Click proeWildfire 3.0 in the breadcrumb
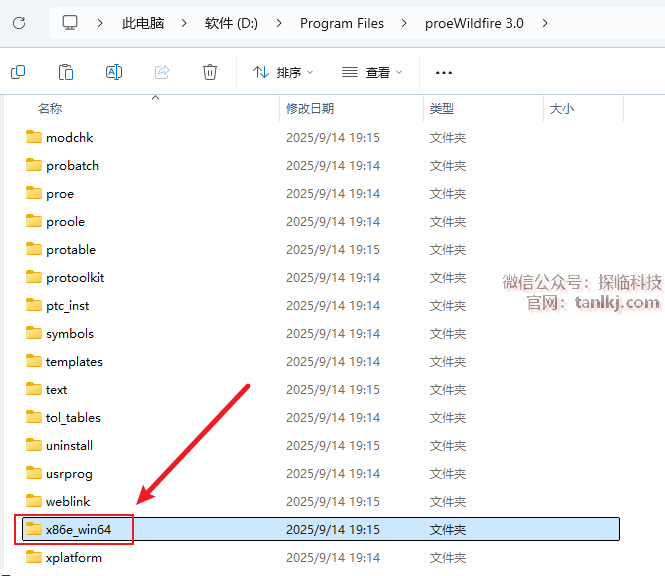665x576 pixels. [x=474, y=23]
